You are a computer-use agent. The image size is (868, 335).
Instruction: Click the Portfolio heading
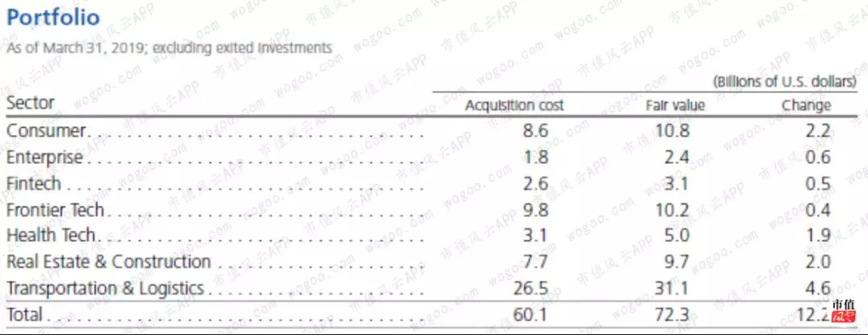[53, 18]
